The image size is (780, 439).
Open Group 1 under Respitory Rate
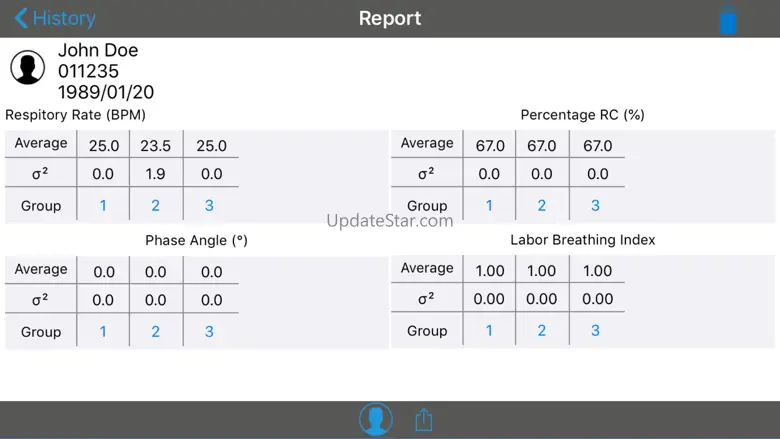pyautogui.click(x=103, y=206)
